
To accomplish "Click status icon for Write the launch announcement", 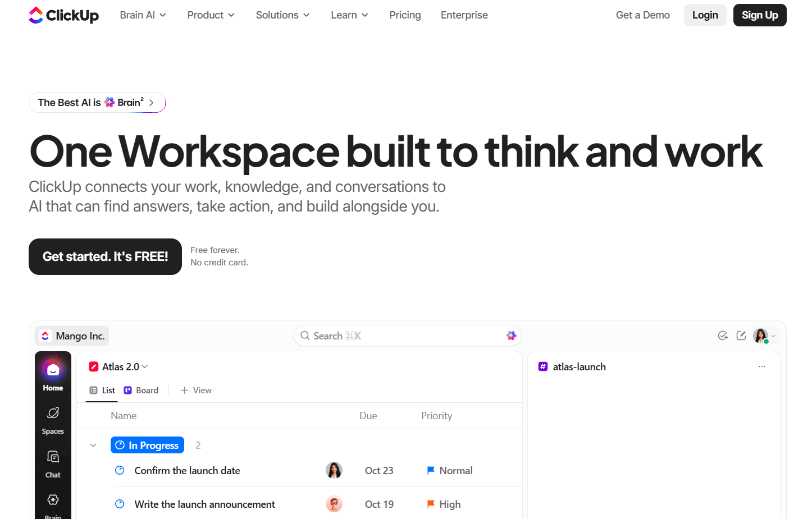I will tap(120, 504).
